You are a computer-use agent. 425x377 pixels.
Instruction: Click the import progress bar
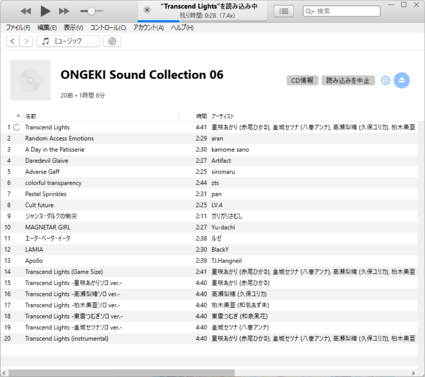pyautogui.click(x=202, y=21)
